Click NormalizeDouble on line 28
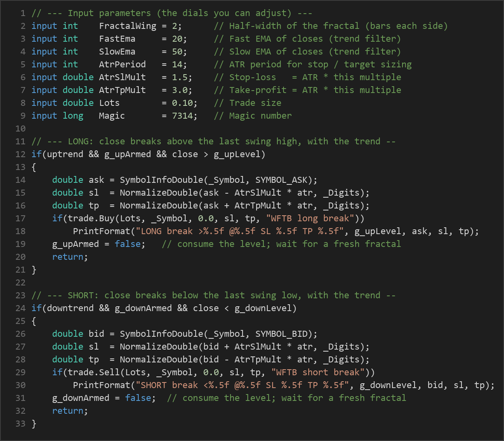 pyautogui.click(x=159, y=360)
